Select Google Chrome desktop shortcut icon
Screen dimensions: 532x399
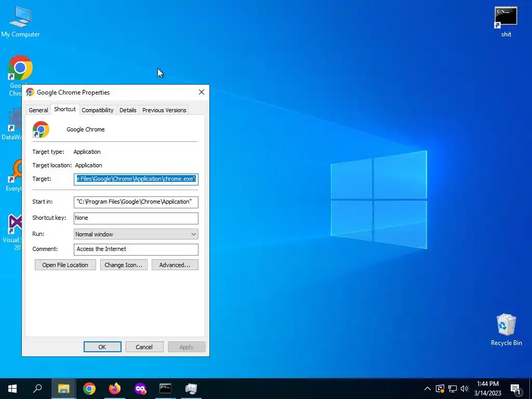20,68
